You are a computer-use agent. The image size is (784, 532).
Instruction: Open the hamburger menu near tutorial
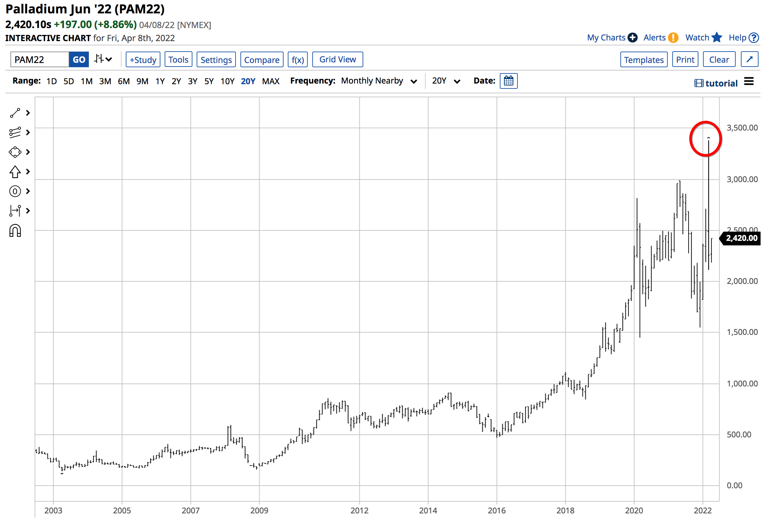click(749, 82)
